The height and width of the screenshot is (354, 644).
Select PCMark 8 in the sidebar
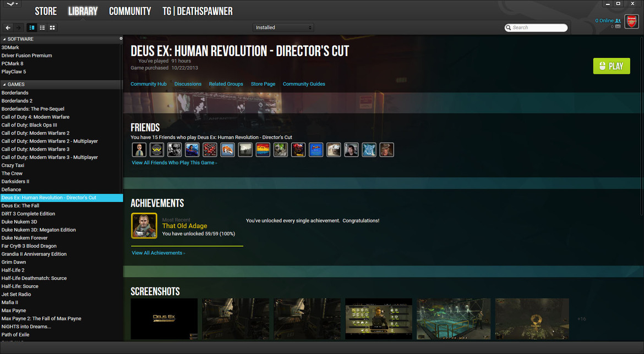(x=61, y=64)
